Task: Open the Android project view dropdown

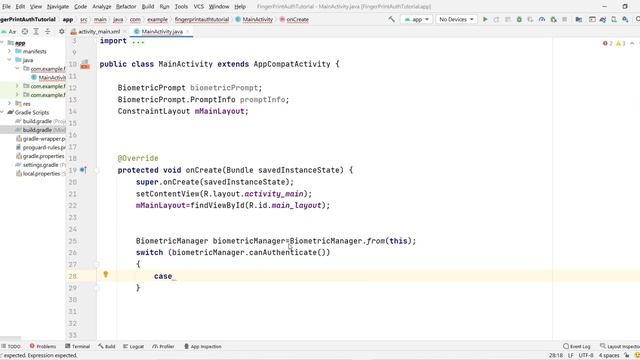Action: [x=9, y=31]
